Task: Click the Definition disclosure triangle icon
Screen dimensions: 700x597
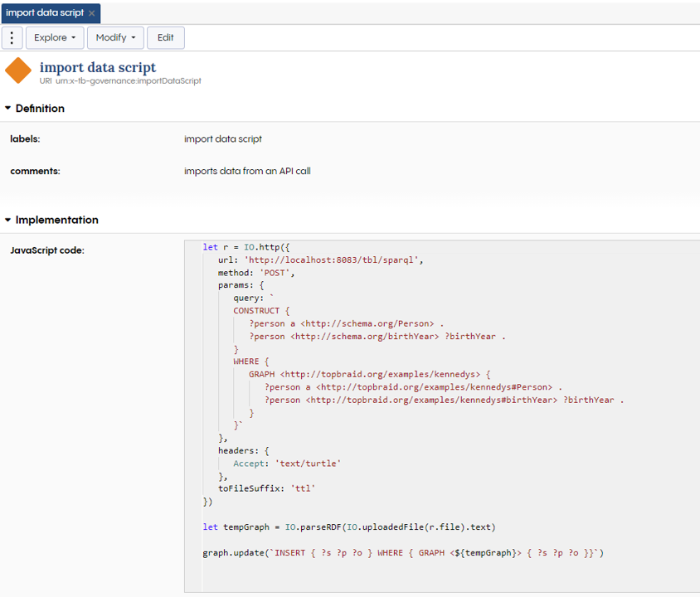Action: [7, 108]
